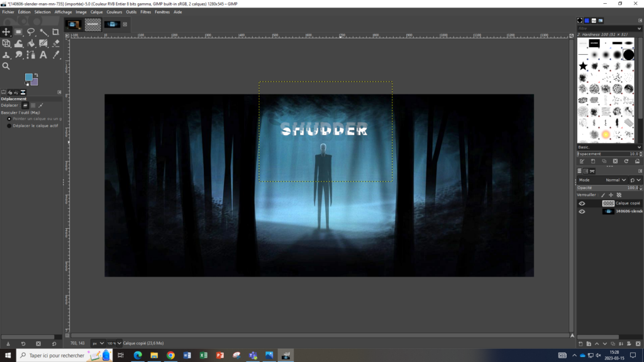Select the Paintbrush tool
This screenshot has height=362, width=644.
(x=43, y=43)
